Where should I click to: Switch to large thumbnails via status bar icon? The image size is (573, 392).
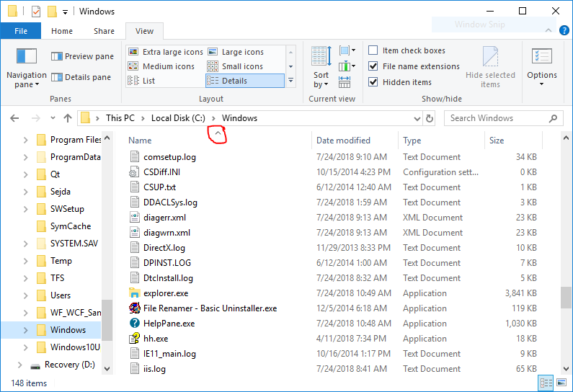click(x=561, y=383)
